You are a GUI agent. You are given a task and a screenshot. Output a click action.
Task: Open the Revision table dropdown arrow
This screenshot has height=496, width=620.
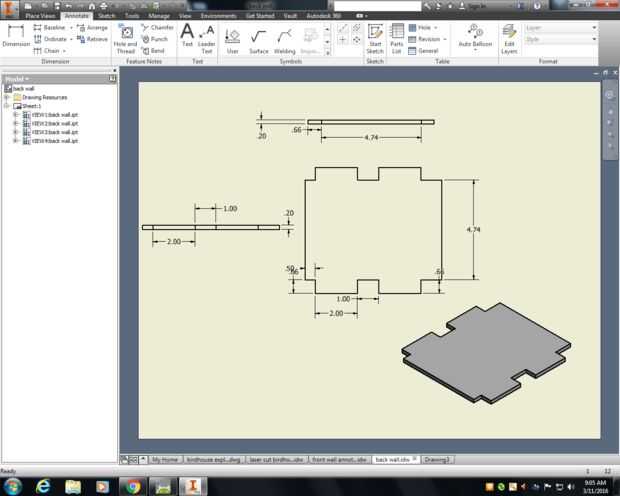pyautogui.click(x=445, y=39)
